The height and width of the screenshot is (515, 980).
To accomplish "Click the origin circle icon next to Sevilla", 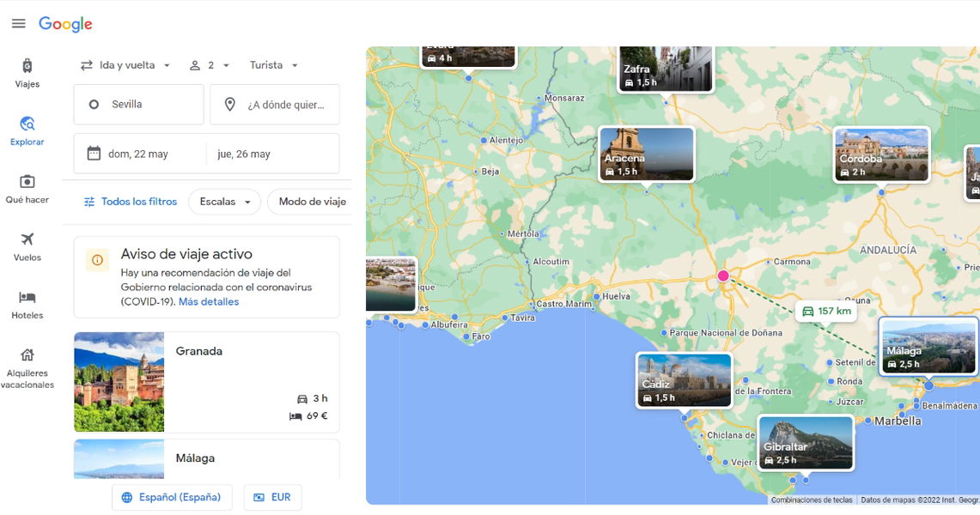I will pyautogui.click(x=94, y=104).
